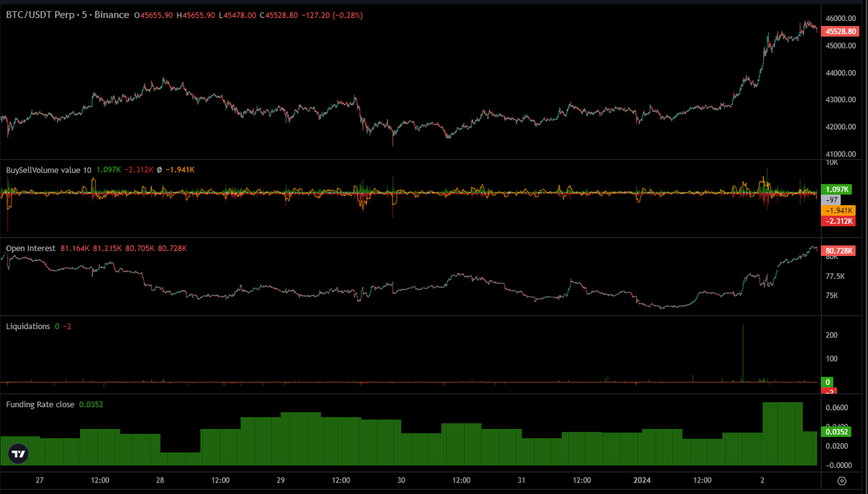Click the 2024 marker on the time axis

[641, 480]
